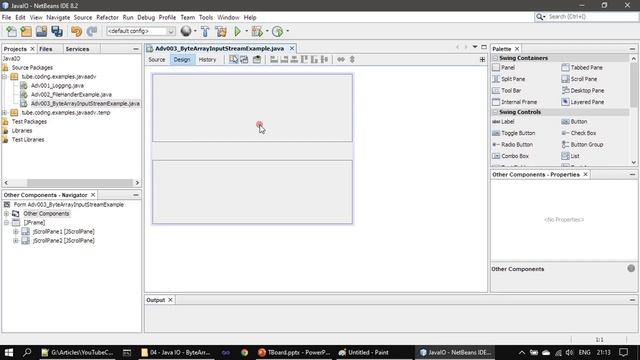Expand the tube.coding.examples.javaadv.temp package
Viewport: 640px width, 360px height.
point(5,113)
